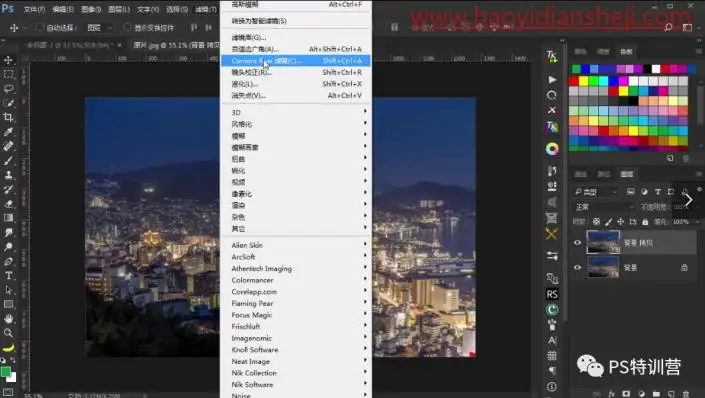Open the 编辑 menu
This screenshot has height=398, width=705.
pyautogui.click(x=62, y=9)
